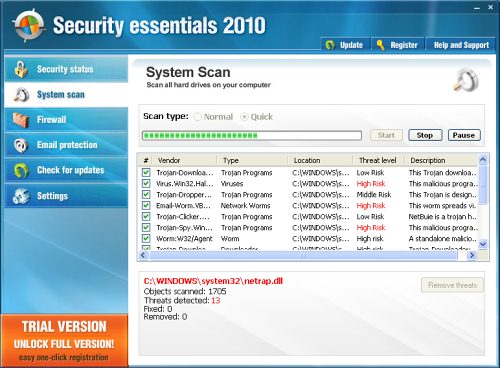Click the Start scan button
The width and height of the screenshot is (500, 368).
tap(386, 135)
